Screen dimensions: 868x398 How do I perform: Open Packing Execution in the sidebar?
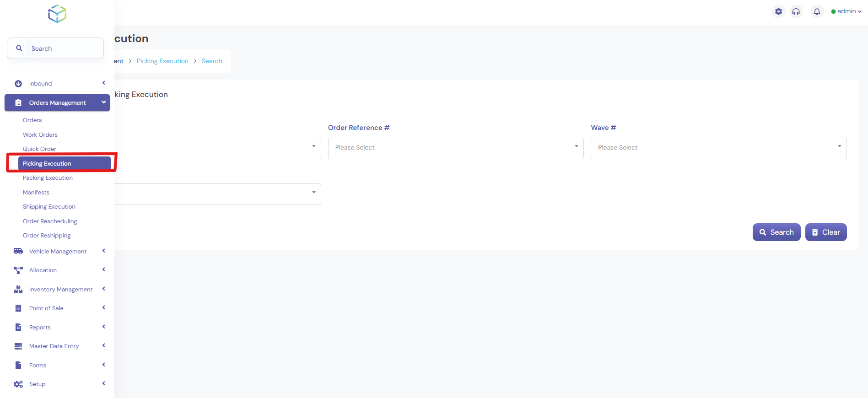[x=48, y=178]
